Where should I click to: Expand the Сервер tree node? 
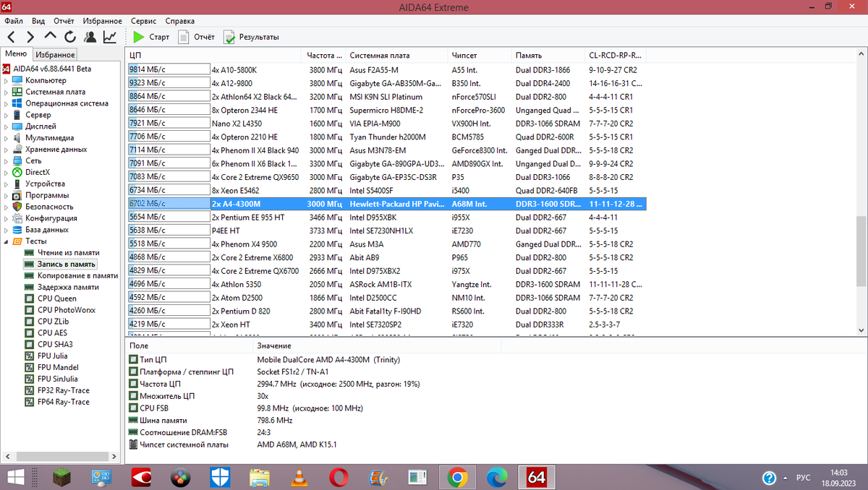click(7, 115)
